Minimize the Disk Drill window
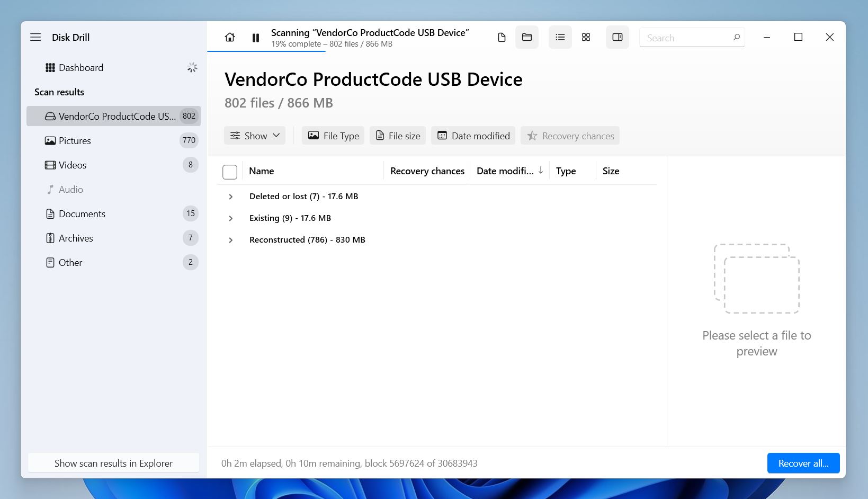Viewport: 868px width, 499px height. point(767,37)
